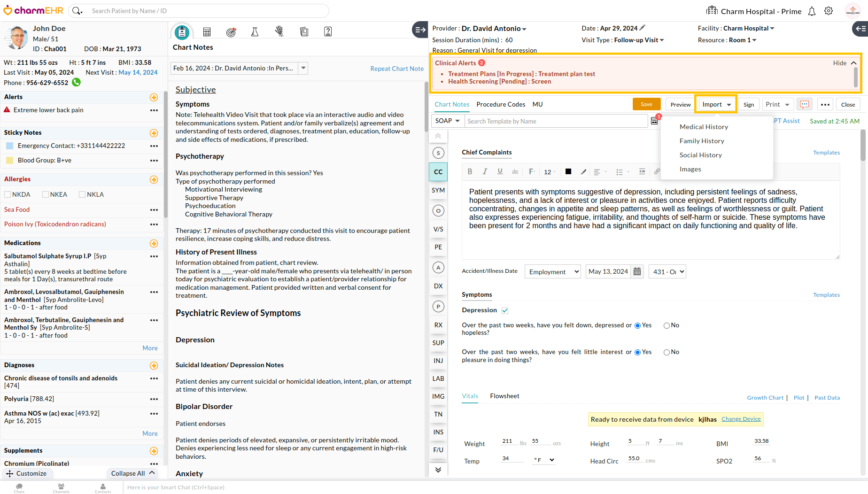Select Family History from Import menu
868x494 pixels.
point(701,141)
